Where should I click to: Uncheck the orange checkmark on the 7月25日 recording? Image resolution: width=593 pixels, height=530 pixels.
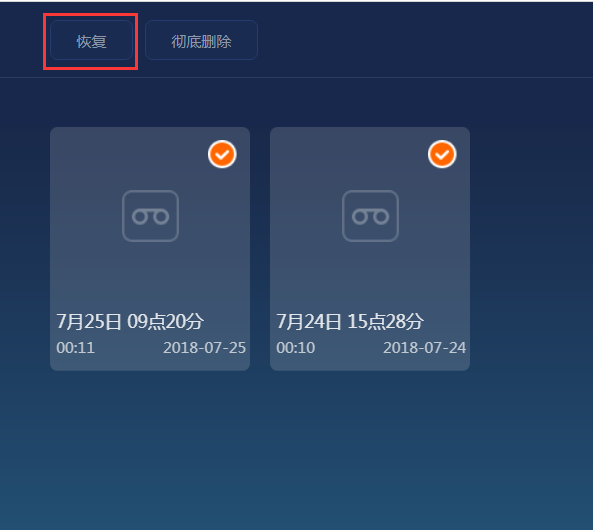click(222, 154)
